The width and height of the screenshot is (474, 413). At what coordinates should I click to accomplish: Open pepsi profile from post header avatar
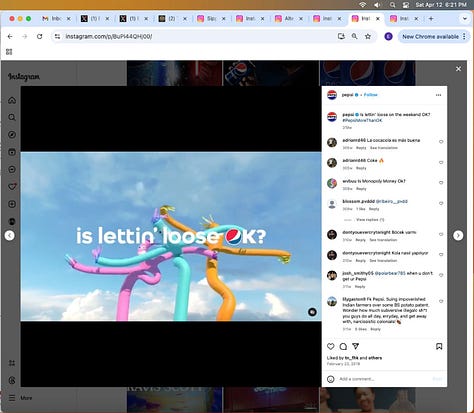tap(332, 95)
